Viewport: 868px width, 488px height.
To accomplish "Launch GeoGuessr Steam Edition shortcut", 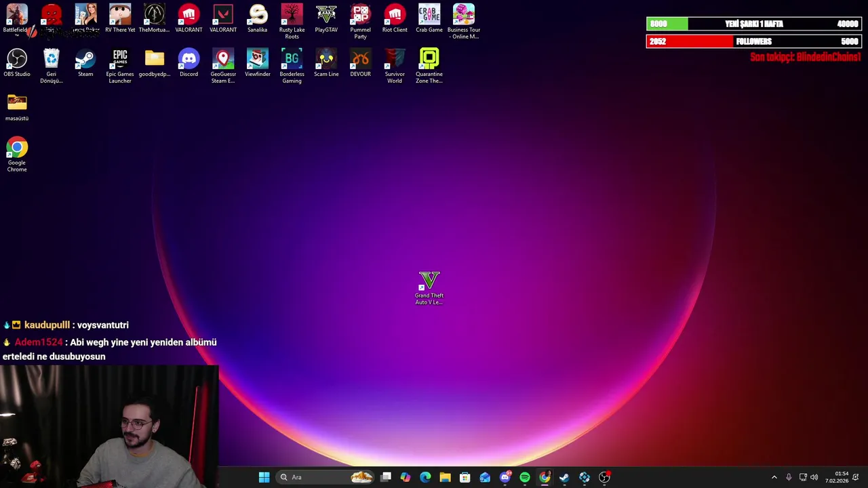I will point(223,66).
